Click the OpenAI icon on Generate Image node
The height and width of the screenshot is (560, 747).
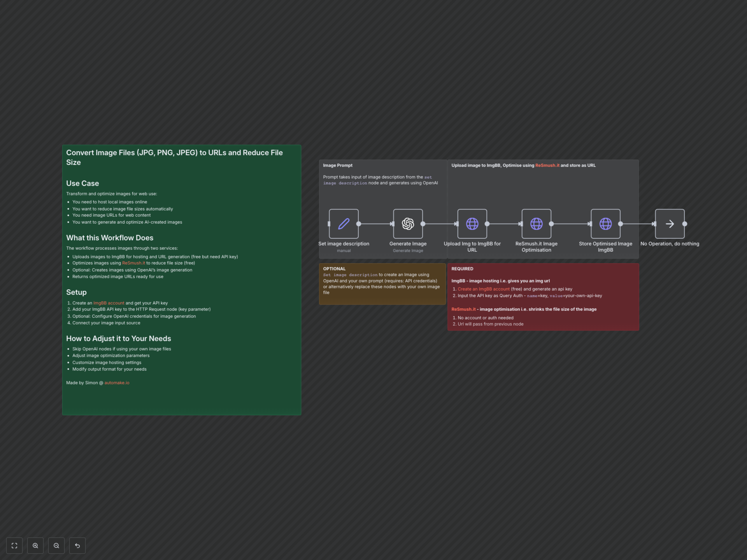(408, 224)
